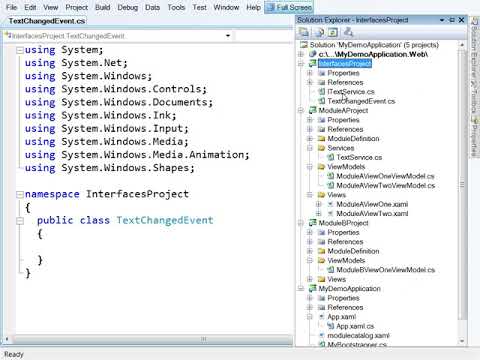Click Solution Explorer scrollbar up arrow
Screen dimensions: 480x360
coord(462,45)
